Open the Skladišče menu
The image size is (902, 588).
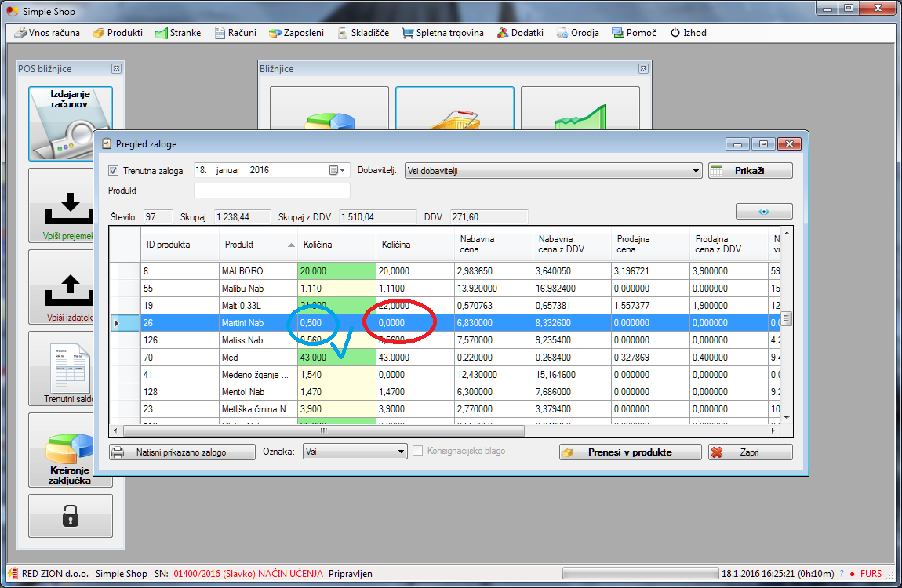tap(364, 33)
